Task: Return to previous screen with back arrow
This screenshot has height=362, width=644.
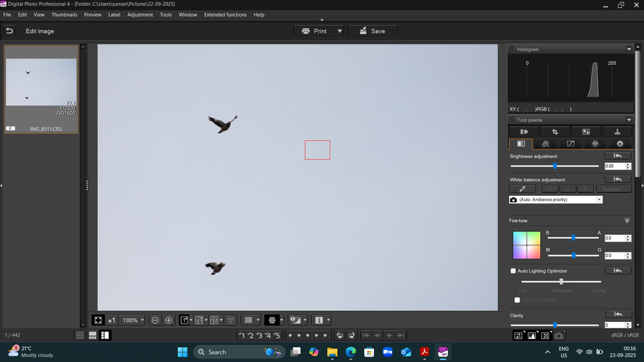Action: (10, 31)
